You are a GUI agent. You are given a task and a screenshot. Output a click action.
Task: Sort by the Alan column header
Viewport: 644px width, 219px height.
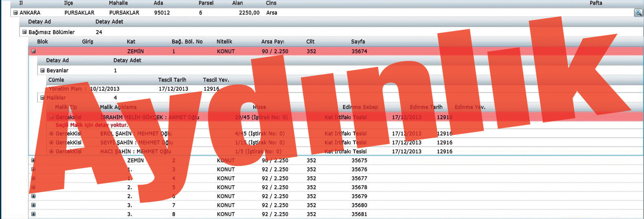(237, 3)
